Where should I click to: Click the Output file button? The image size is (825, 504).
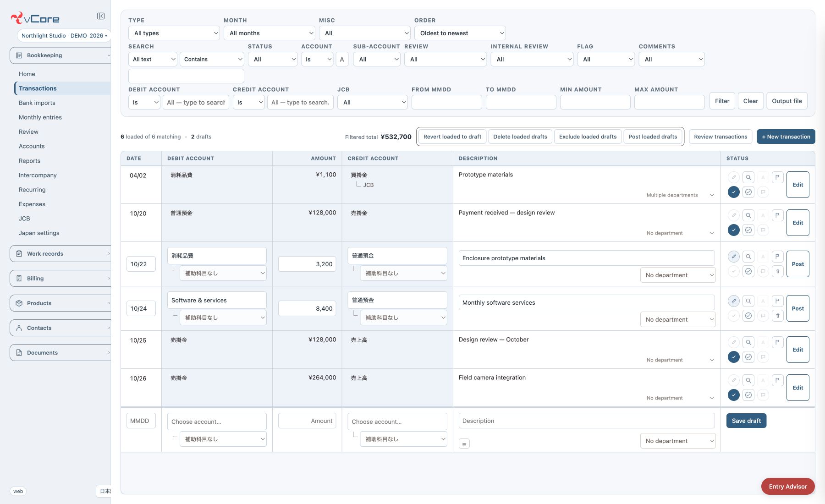(x=787, y=101)
